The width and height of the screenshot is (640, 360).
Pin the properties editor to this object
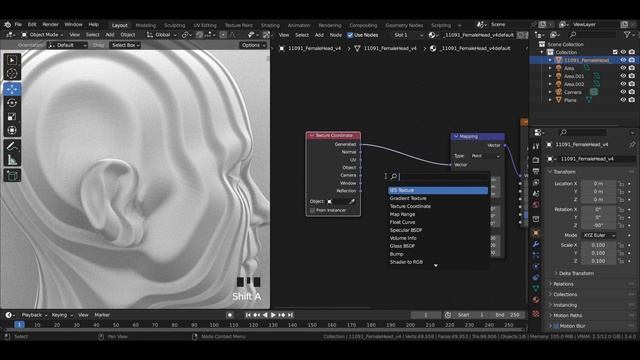[x=632, y=144]
